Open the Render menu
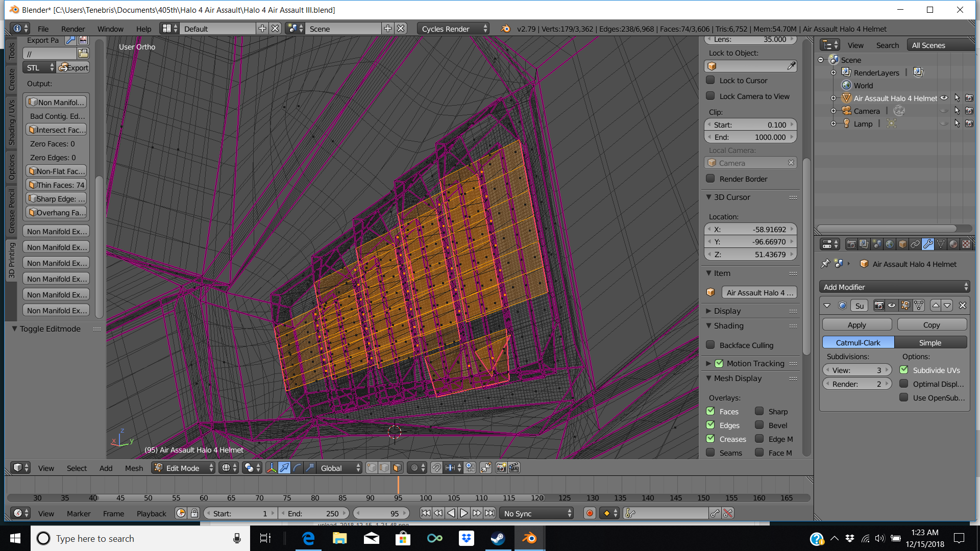Viewport: 980px width, 551px height. [73, 29]
